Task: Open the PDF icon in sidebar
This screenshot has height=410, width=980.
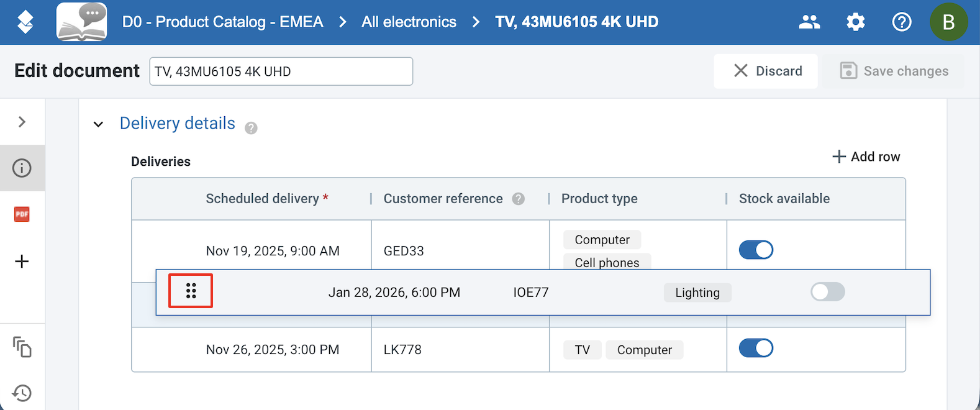Action: pos(22,214)
